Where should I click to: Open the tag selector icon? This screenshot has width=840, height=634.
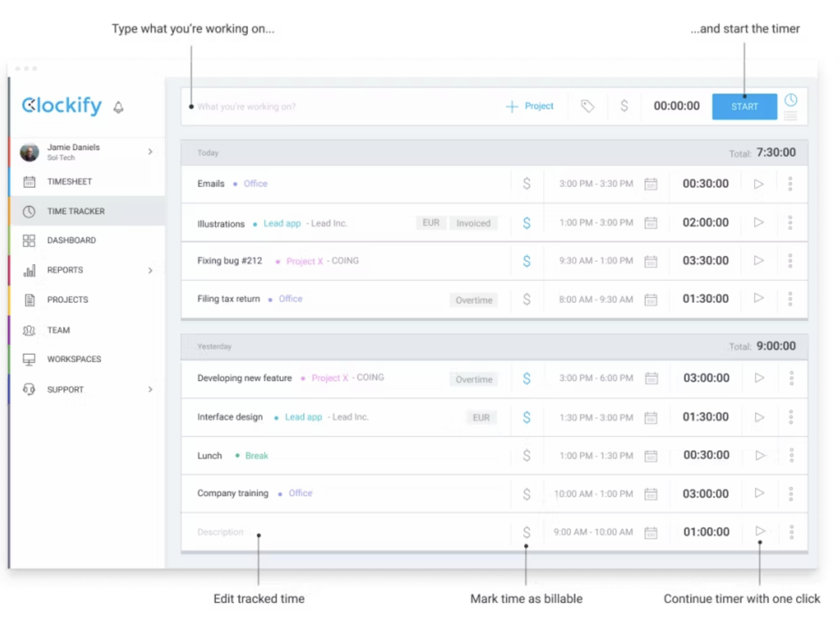click(587, 106)
